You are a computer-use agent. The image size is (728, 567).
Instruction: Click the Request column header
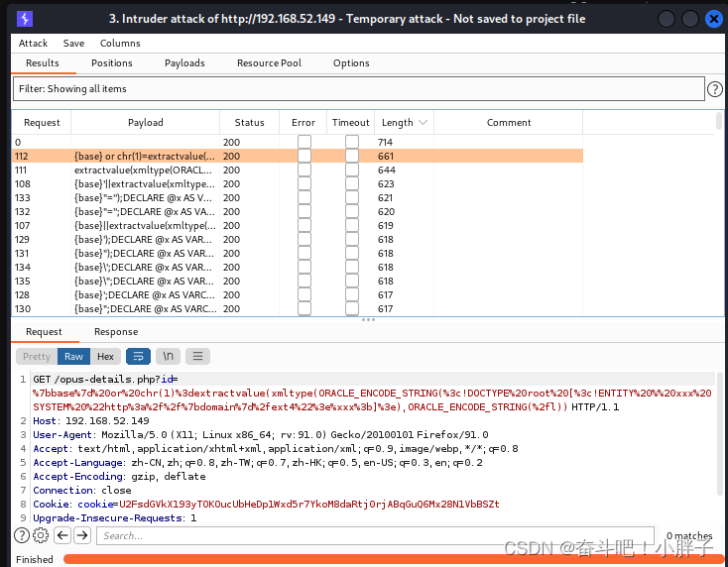click(42, 123)
